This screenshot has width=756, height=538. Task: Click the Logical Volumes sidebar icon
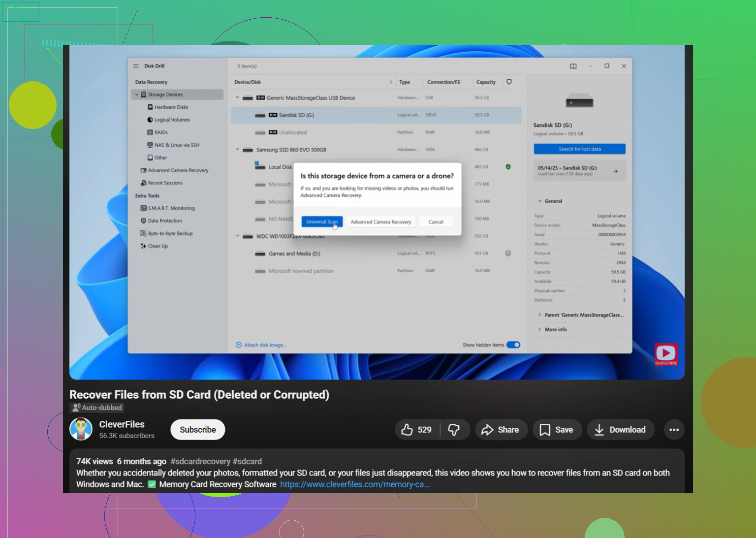(x=150, y=120)
